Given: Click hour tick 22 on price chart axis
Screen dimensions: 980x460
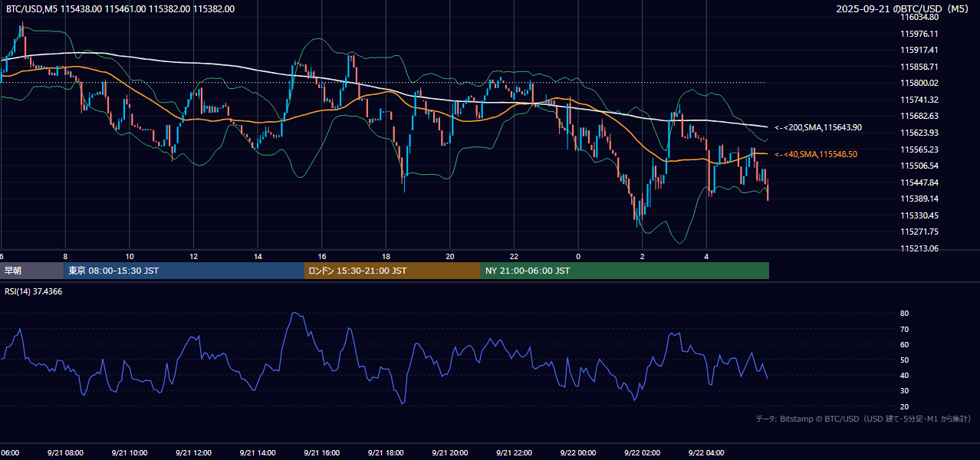Looking at the screenshot, I should point(514,256).
